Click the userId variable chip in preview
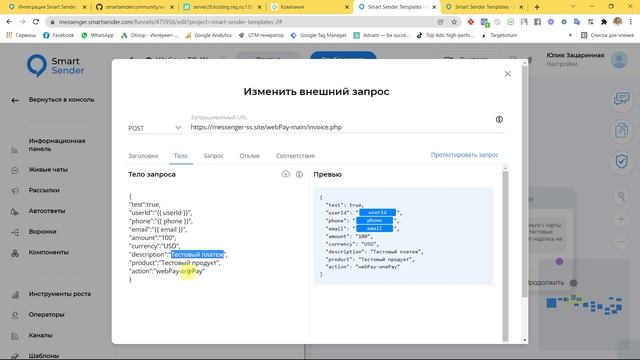Screen dimensions: 640x360 (x=378, y=212)
